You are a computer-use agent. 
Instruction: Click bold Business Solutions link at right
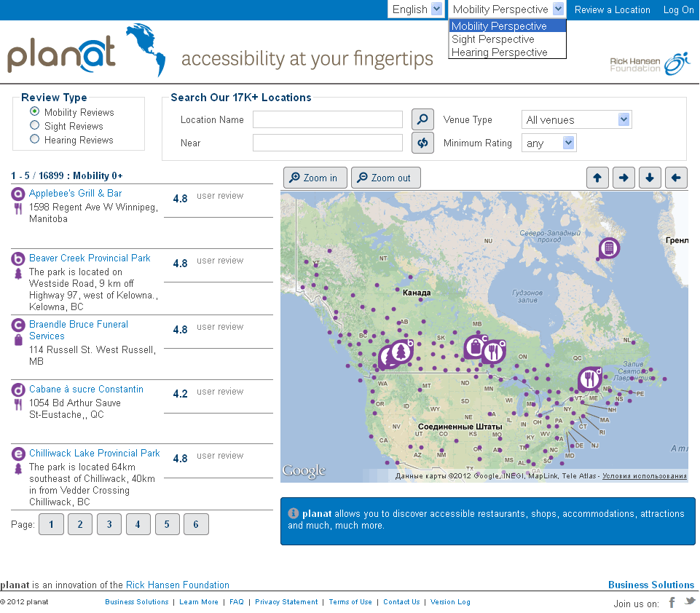click(x=651, y=585)
